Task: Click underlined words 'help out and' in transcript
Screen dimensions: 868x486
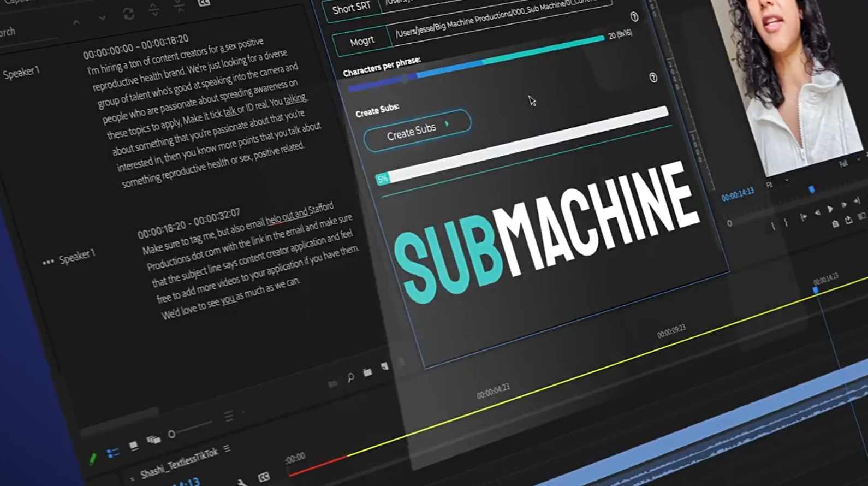Action: [x=287, y=217]
